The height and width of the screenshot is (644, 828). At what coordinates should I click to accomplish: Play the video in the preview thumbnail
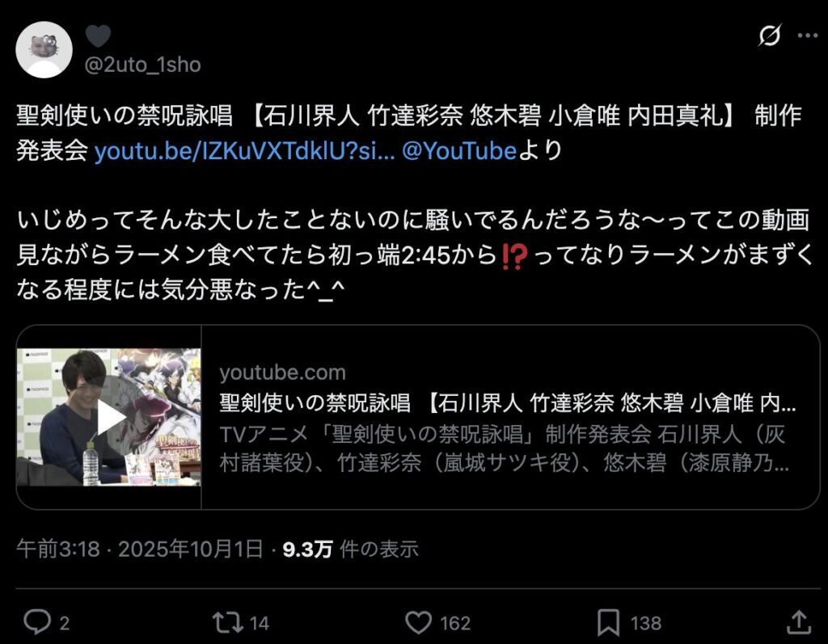[x=110, y=418]
